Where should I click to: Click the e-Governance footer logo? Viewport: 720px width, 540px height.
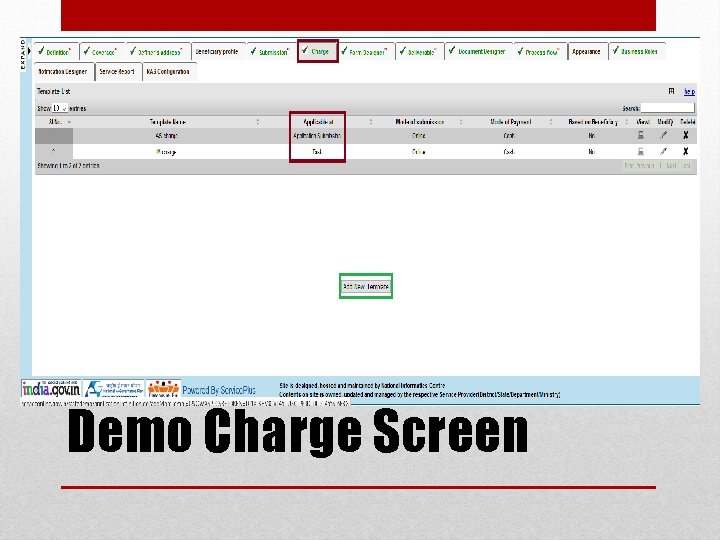click(x=113, y=389)
